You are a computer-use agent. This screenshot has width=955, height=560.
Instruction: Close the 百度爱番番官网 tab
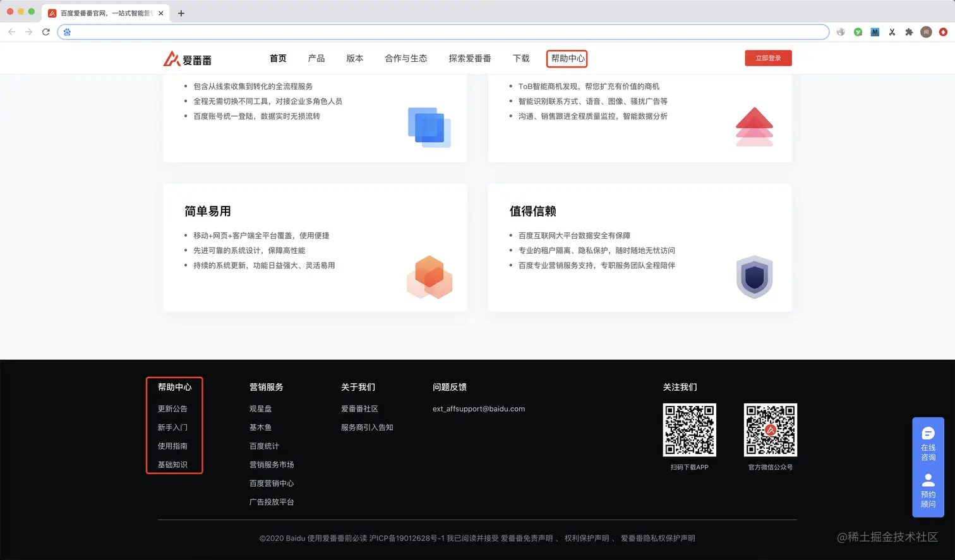[x=161, y=13]
